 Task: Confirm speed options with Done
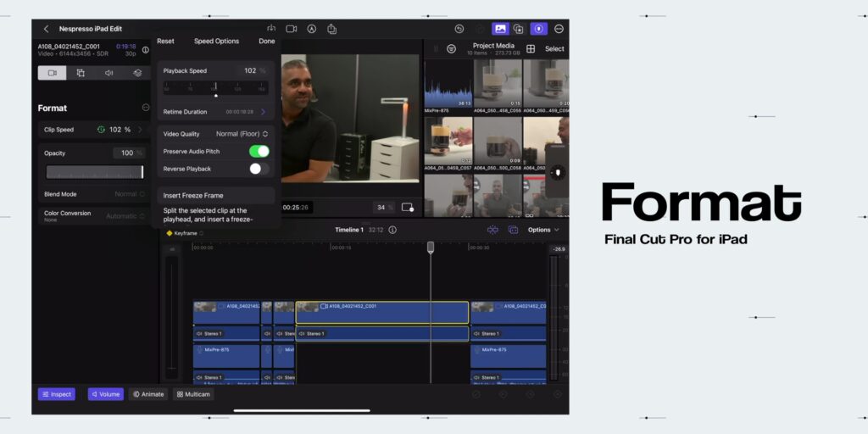(266, 41)
